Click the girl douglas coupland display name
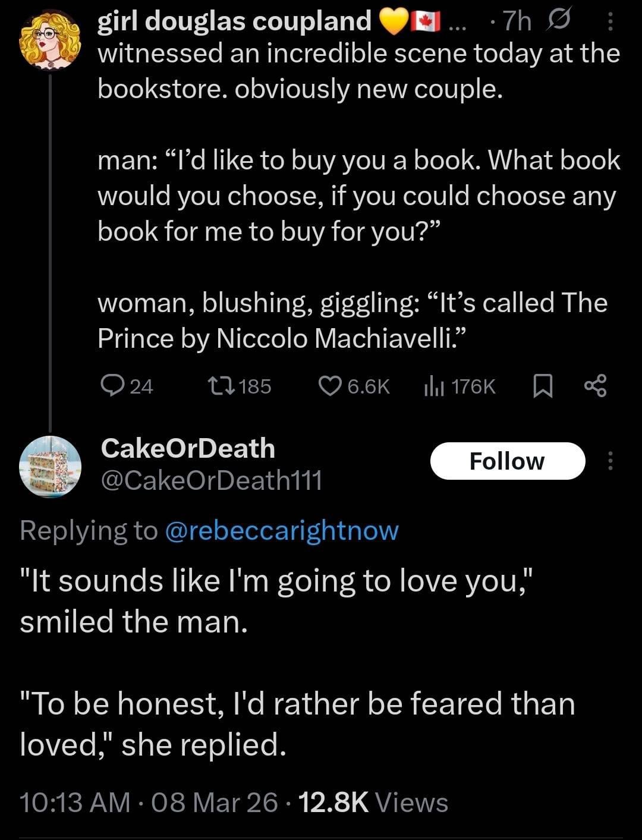This screenshot has height=840, width=642. pyautogui.click(x=234, y=21)
